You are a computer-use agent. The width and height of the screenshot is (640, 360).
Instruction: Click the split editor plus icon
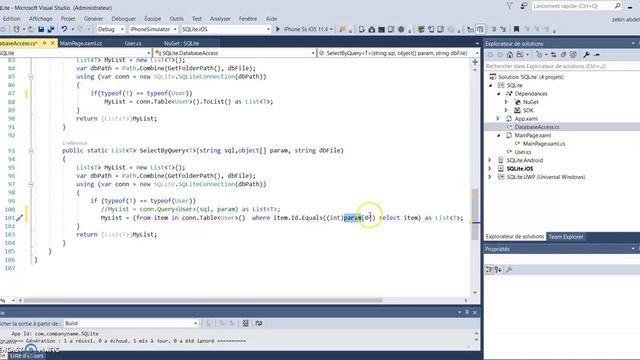pos(475,62)
